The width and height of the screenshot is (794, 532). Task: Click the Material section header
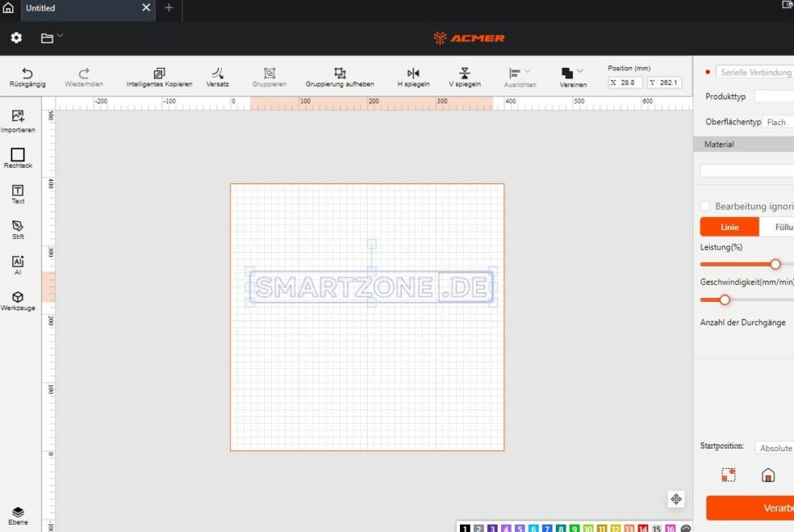pos(743,144)
